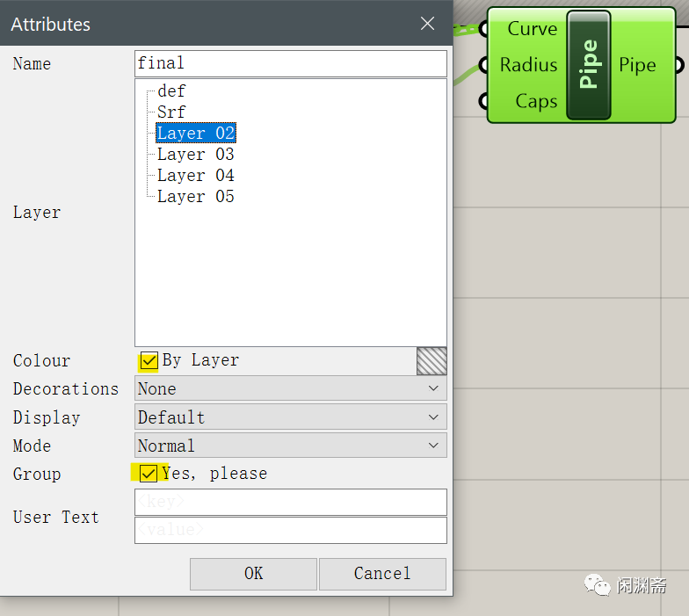Click the Caps input grip on Pipe component
The image size is (689, 616).
[483, 101]
